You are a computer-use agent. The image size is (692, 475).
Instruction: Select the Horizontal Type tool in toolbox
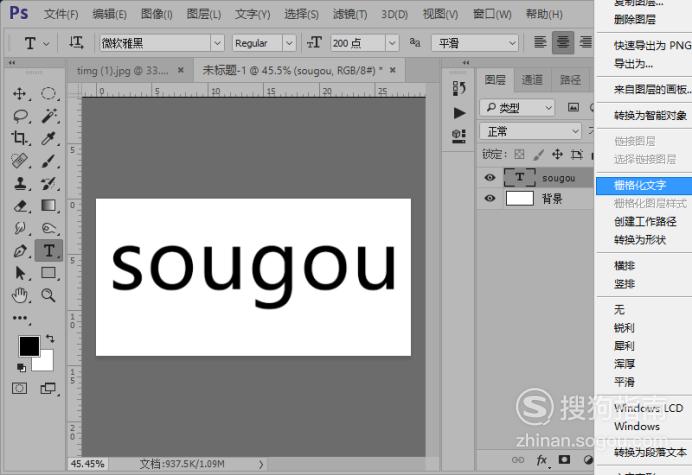coord(49,251)
